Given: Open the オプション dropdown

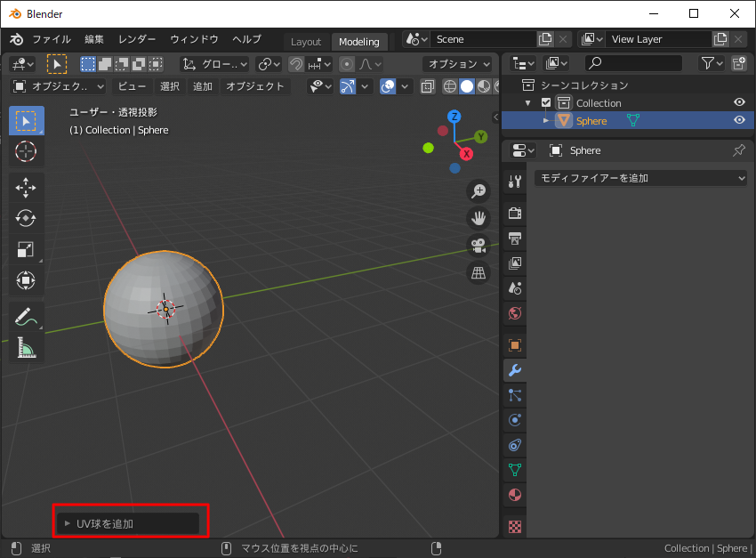Looking at the screenshot, I should [457, 64].
